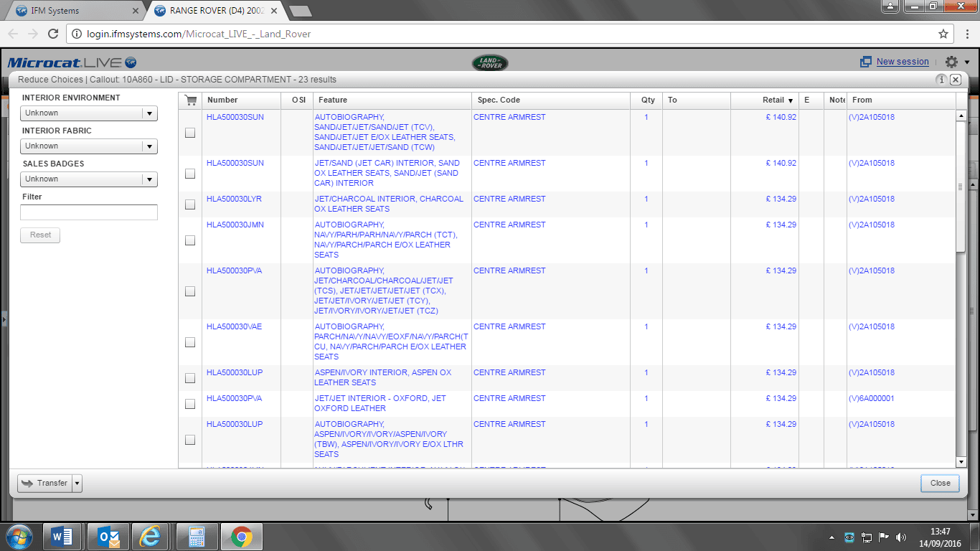Click the From column header
980x551 pixels.
coord(901,100)
